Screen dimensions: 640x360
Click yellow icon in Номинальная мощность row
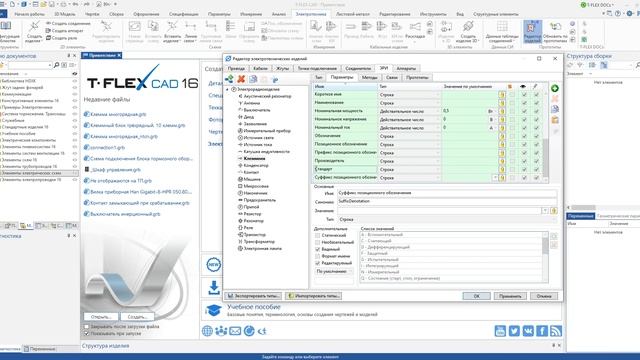pyautogui.click(x=502, y=111)
